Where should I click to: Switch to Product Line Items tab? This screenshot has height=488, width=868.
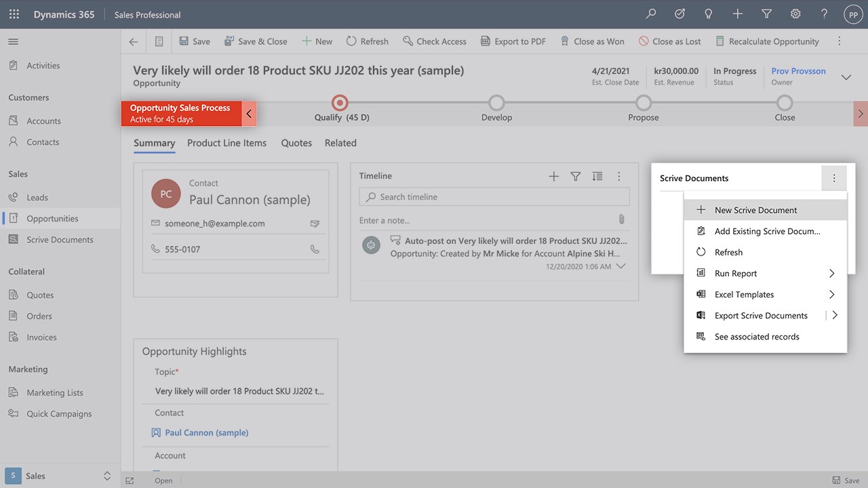click(x=226, y=143)
